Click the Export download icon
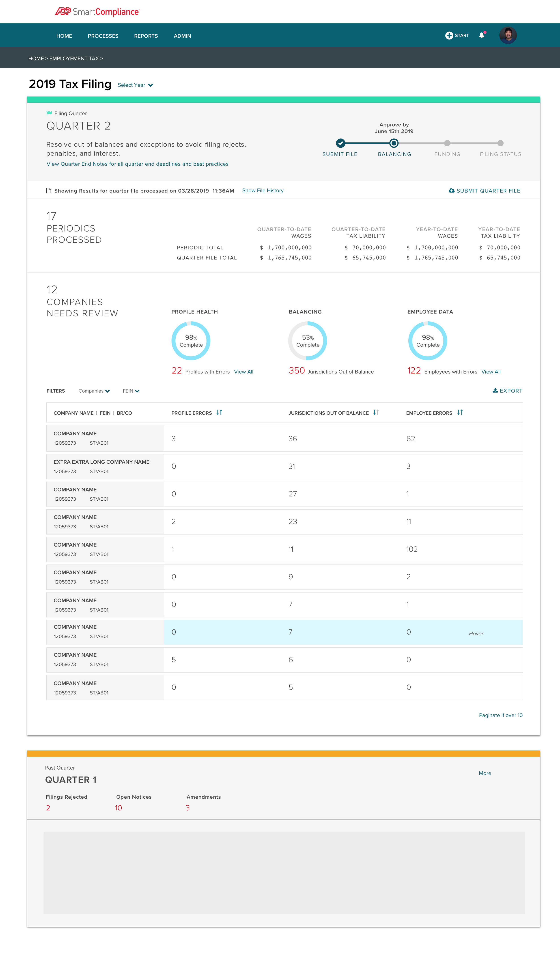 click(x=495, y=391)
